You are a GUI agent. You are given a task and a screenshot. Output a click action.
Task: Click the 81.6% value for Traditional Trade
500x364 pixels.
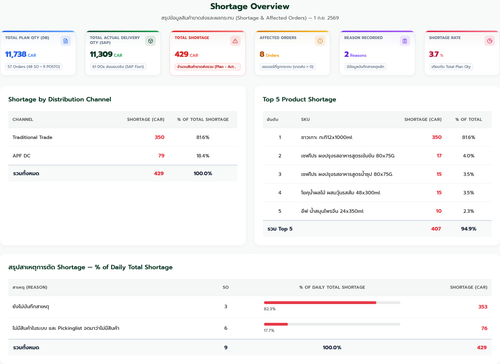pos(203,137)
